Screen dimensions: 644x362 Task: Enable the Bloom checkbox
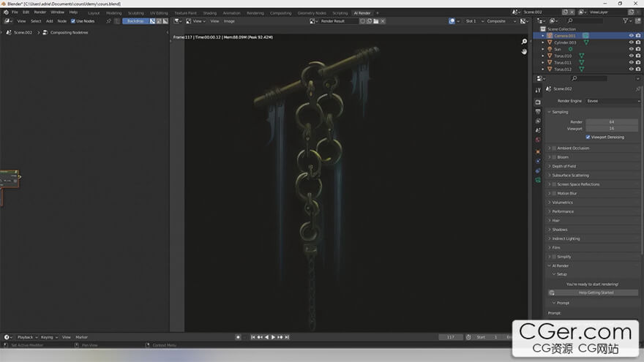554,157
